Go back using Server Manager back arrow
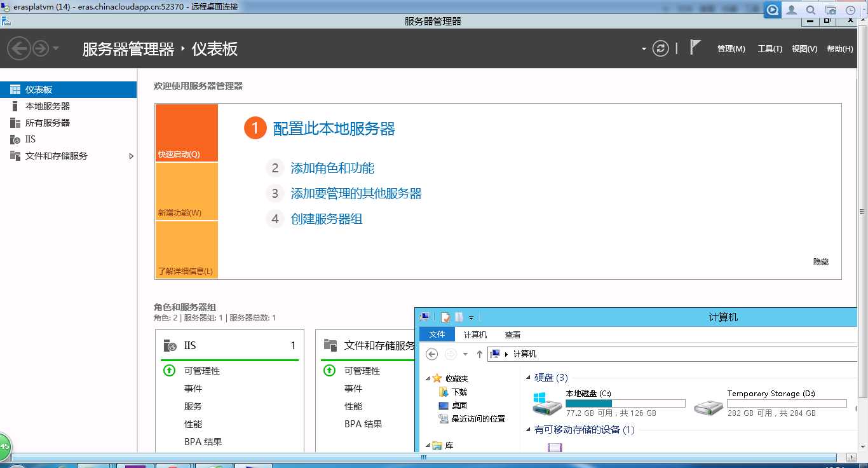The width and height of the screenshot is (868, 468). [x=19, y=48]
